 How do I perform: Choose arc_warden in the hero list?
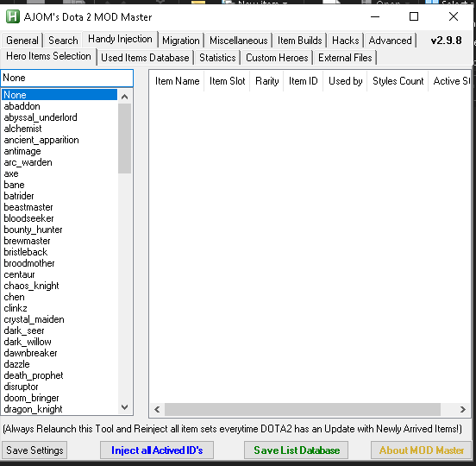click(x=60, y=162)
